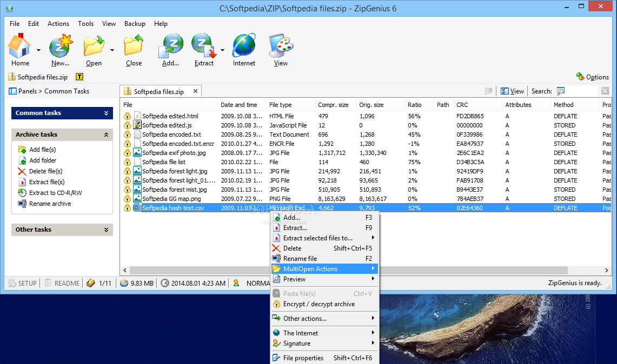This screenshot has height=364, width=617.
Task: Click the Home toolbar icon
Action: 19,46
